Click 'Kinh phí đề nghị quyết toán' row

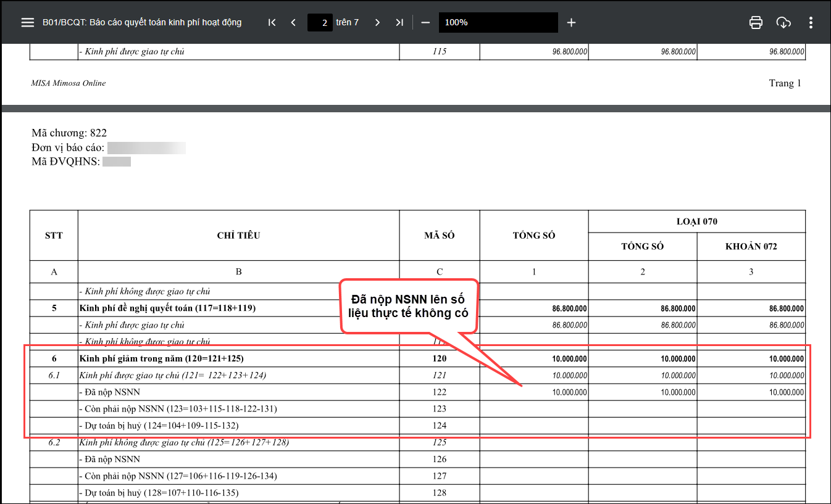167,308
